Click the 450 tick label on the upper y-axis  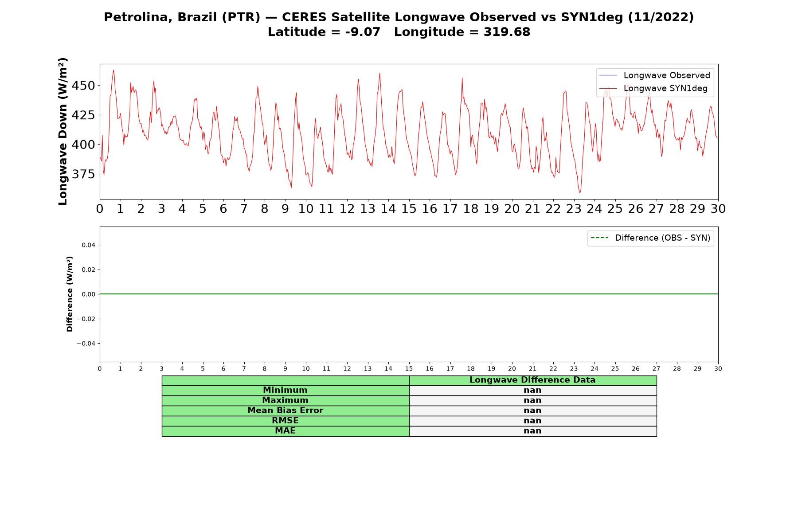click(83, 86)
